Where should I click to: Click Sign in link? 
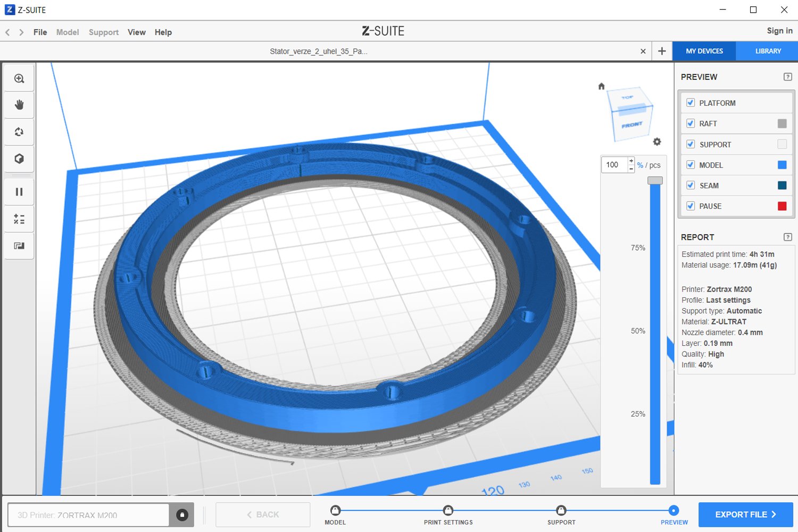[x=779, y=31]
